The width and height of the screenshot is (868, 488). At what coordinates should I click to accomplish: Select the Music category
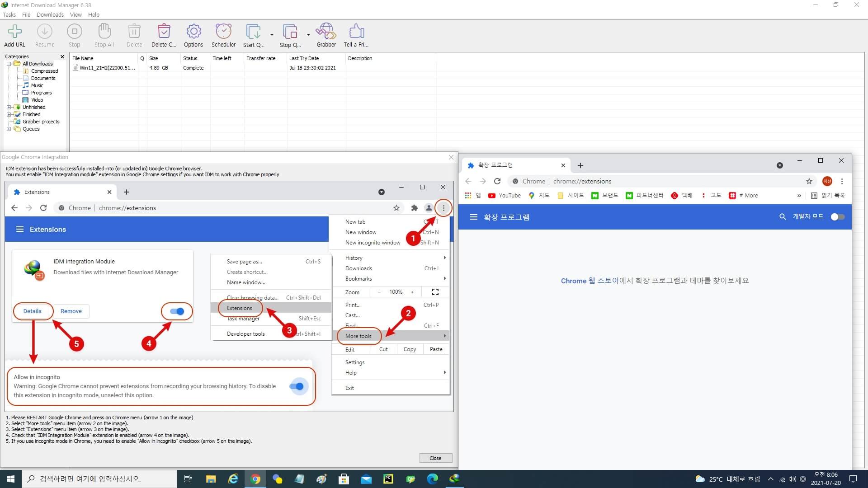tap(37, 85)
